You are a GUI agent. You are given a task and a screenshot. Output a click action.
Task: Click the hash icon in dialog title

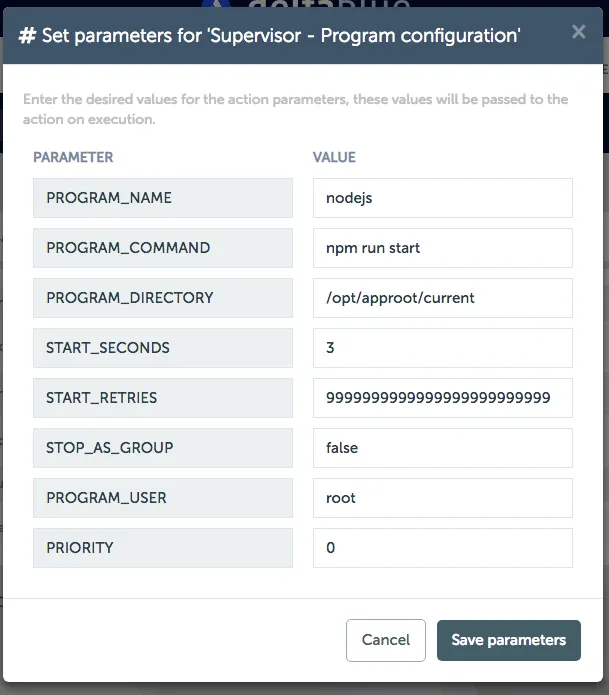[28, 36]
